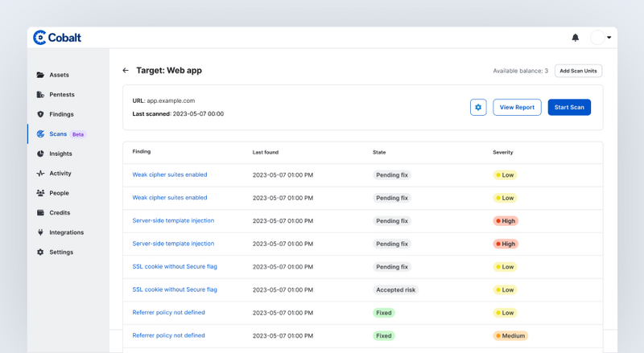Click View Report button
This screenshot has width=644, height=353.
pyautogui.click(x=517, y=107)
